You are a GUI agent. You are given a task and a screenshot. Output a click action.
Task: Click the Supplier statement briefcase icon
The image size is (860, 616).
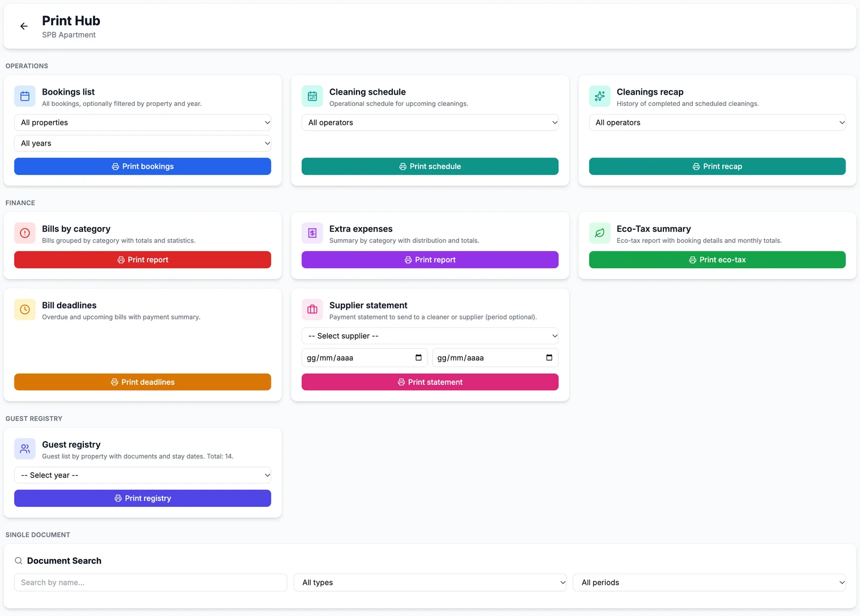pyautogui.click(x=312, y=310)
